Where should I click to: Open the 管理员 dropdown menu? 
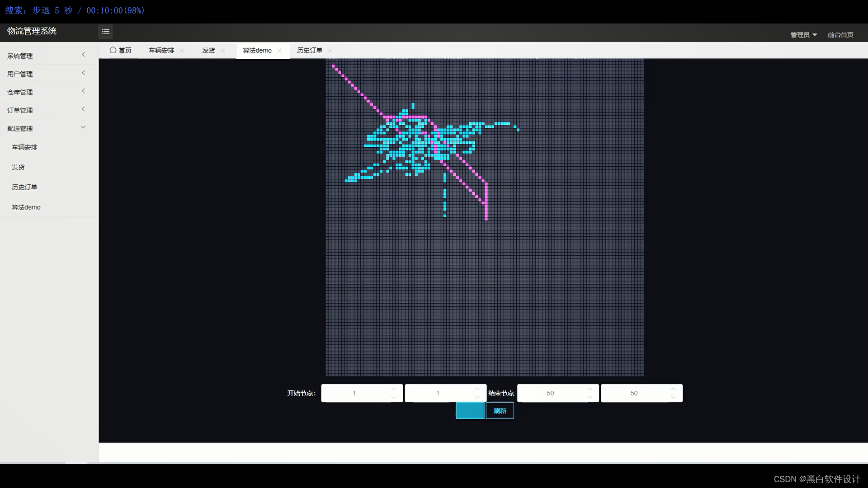click(803, 35)
